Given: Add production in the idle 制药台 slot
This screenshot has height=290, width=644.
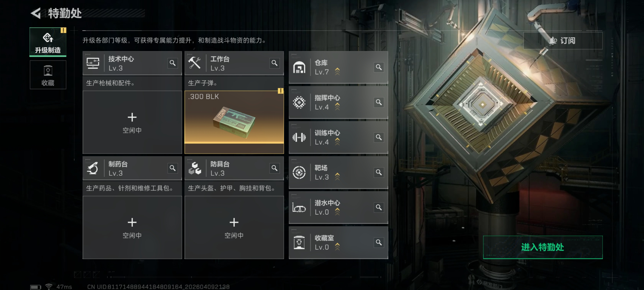Looking at the screenshot, I should click(132, 227).
